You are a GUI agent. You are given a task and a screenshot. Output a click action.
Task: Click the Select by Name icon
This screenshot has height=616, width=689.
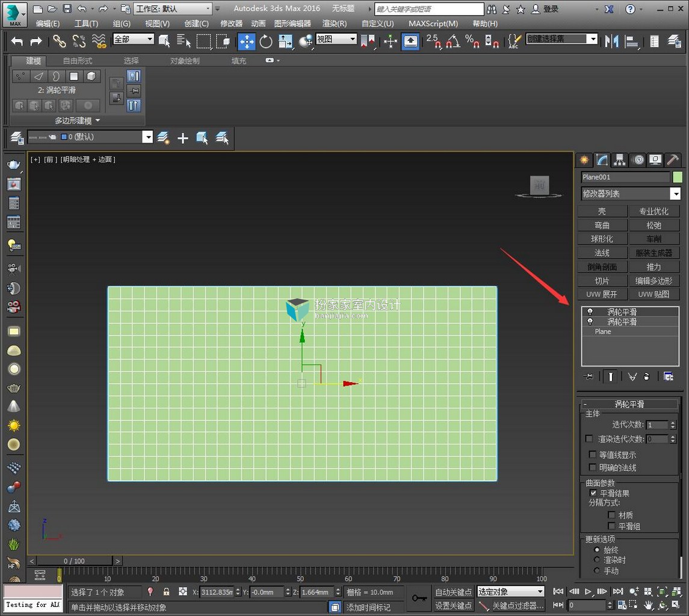point(184,42)
